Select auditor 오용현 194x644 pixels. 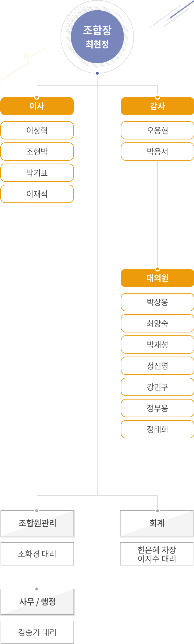(158, 130)
